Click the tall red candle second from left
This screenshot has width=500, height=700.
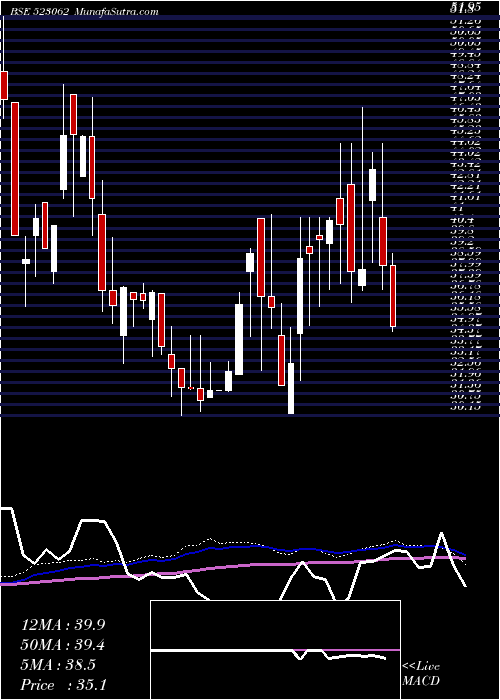coord(15,169)
